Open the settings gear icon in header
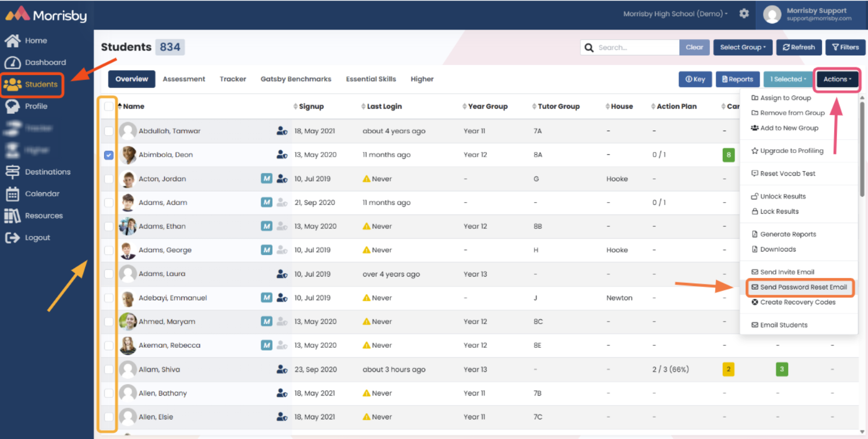Screen dimensions: 868x439 click(744, 13)
